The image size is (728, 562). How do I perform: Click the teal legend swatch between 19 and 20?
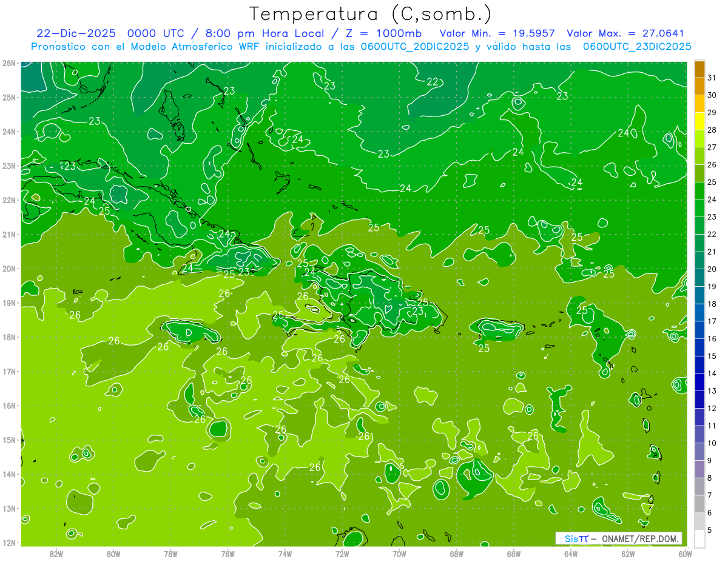699,278
